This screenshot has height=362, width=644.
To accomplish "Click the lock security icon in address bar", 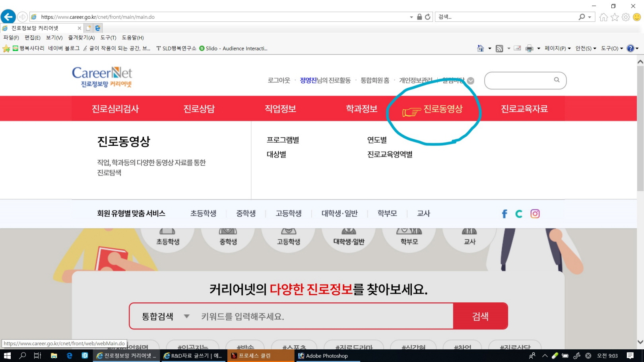I will (x=419, y=17).
